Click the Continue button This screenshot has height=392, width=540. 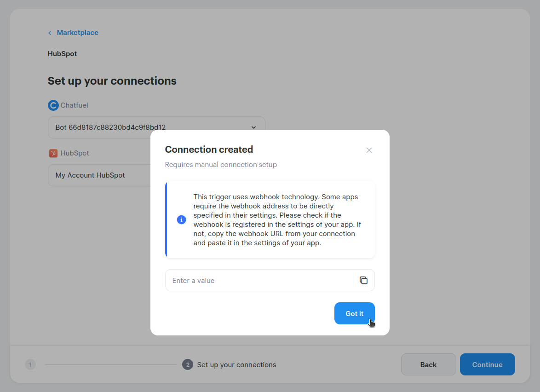487,364
